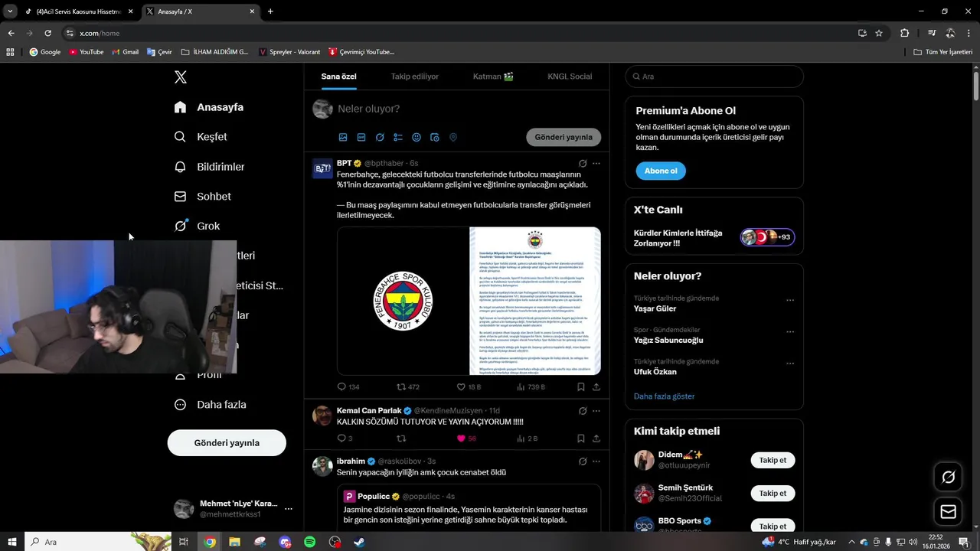Click Daha fazla göster under trends
The image size is (980, 551).
(665, 396)
